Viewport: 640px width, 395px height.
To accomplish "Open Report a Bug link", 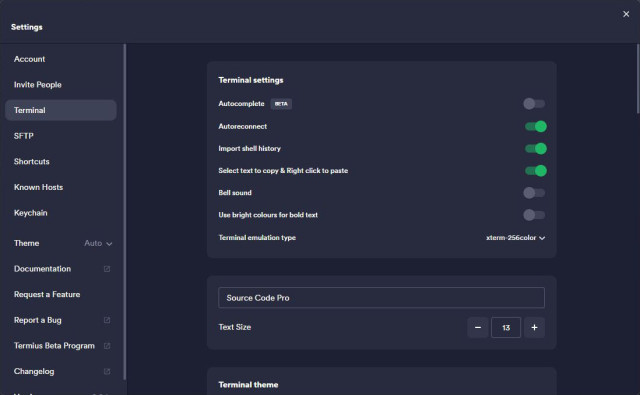I will point(38,320).
